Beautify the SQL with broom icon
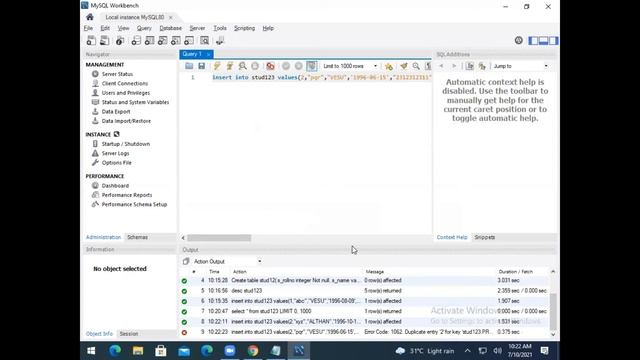This screenshot has width=640, height=360. coord(404,66)
